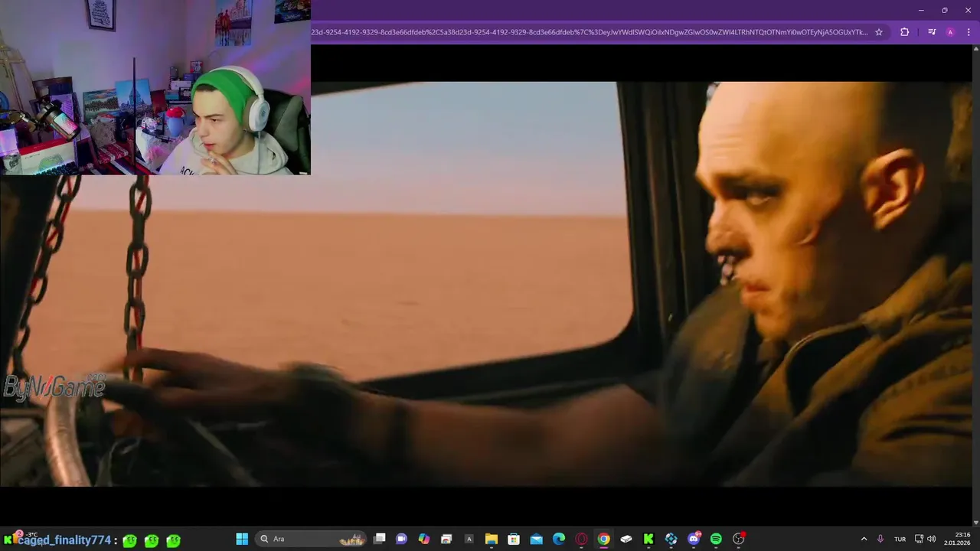Open Task View on the taskbar
The width and height of the screenshot is (980, 551).
click(379, 539)
